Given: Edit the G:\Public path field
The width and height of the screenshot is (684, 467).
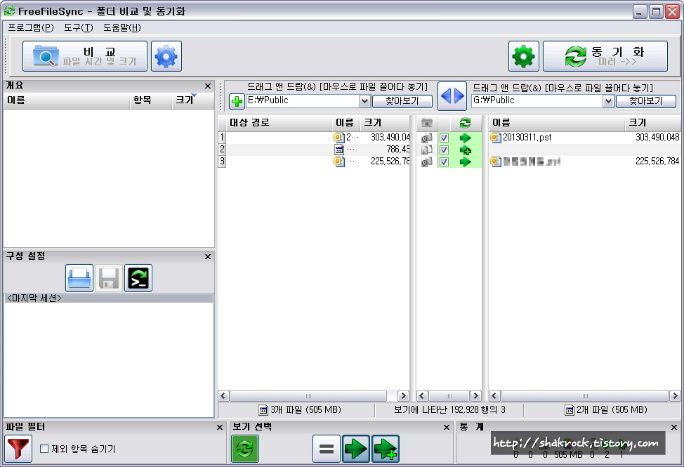Looking at the screenshot, I should pos(537,101).
